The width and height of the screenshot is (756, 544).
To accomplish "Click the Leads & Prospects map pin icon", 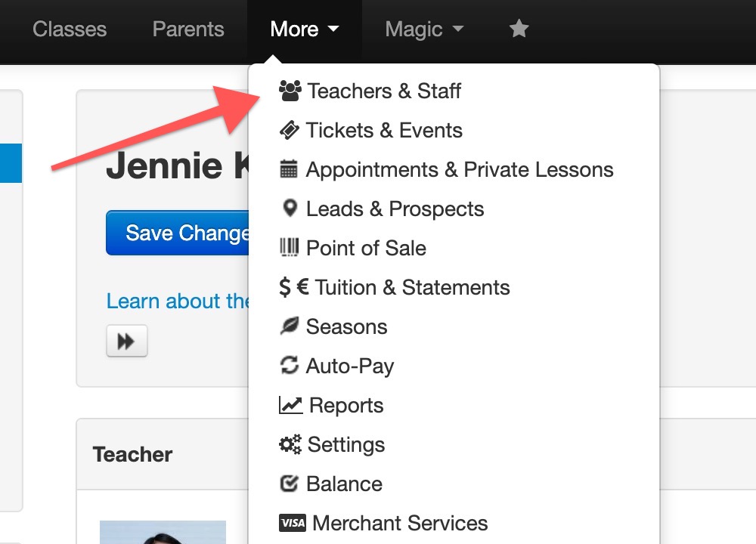I will click(290, 209).
